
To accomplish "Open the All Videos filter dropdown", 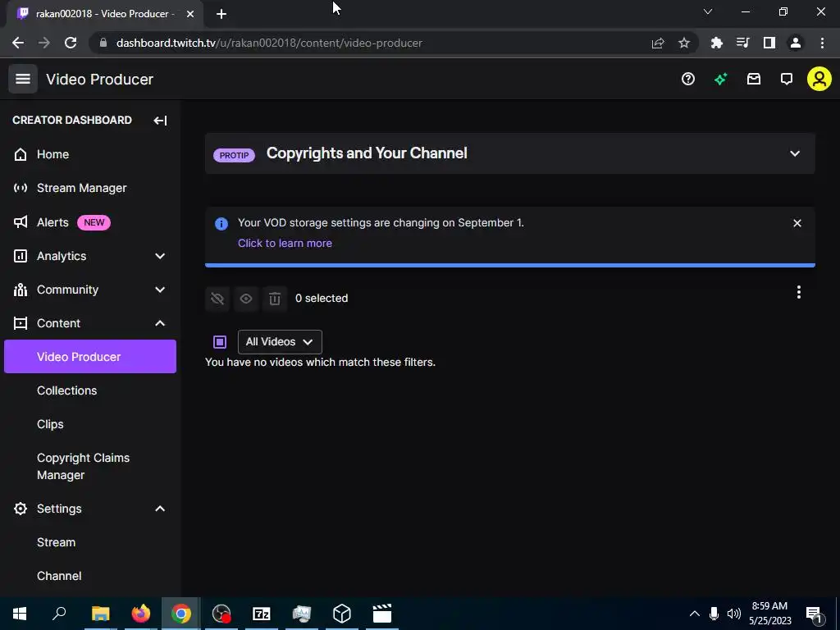I will (280, 342).
